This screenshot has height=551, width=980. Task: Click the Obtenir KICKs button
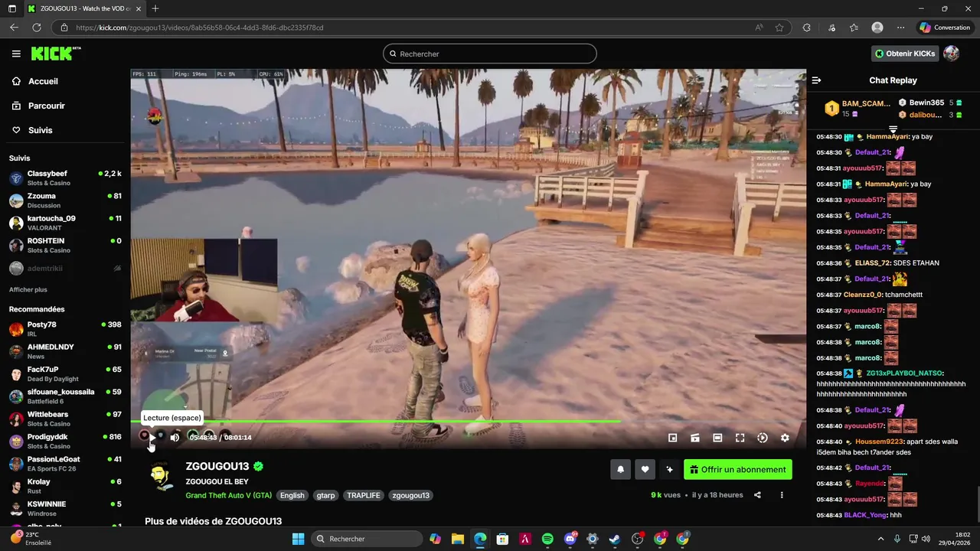905,54
